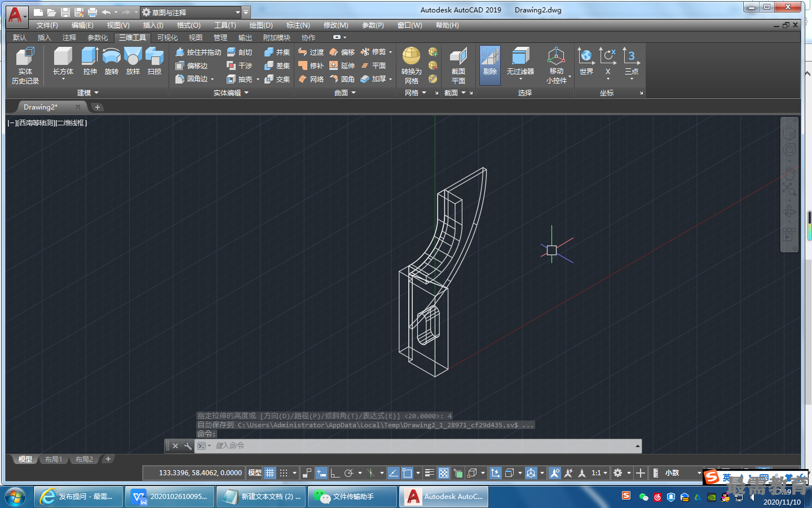This screenshot has width=812, height=508.
Task: Click the 平面 planar surface tool
Action: [x=373, y=65]
